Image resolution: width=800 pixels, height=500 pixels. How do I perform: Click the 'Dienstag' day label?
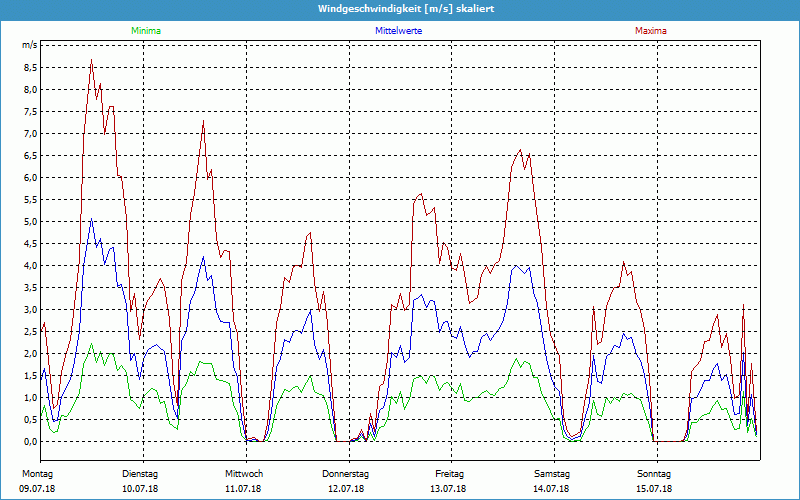click(x=140, y=474)
